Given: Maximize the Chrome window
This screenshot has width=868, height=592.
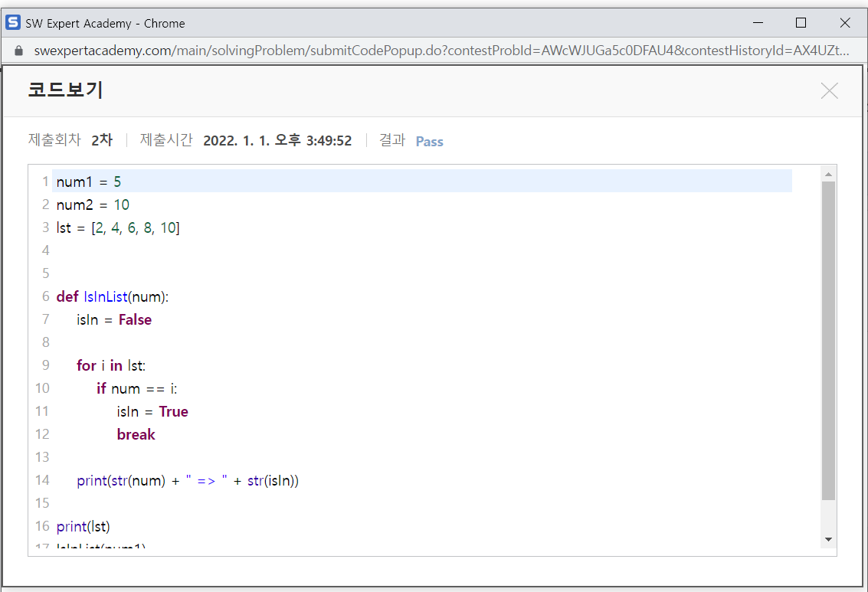Looking at the screenshot, I should (801, 23).
